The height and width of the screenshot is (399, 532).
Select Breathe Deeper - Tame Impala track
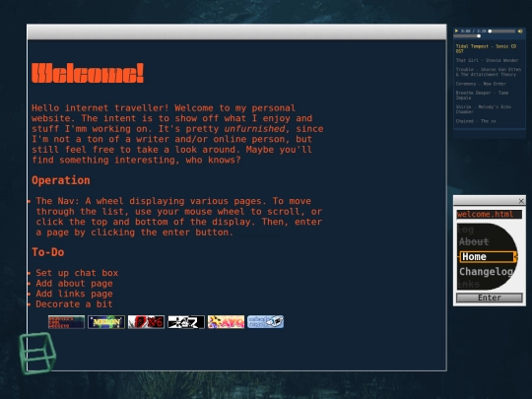(x=482, y=95)
